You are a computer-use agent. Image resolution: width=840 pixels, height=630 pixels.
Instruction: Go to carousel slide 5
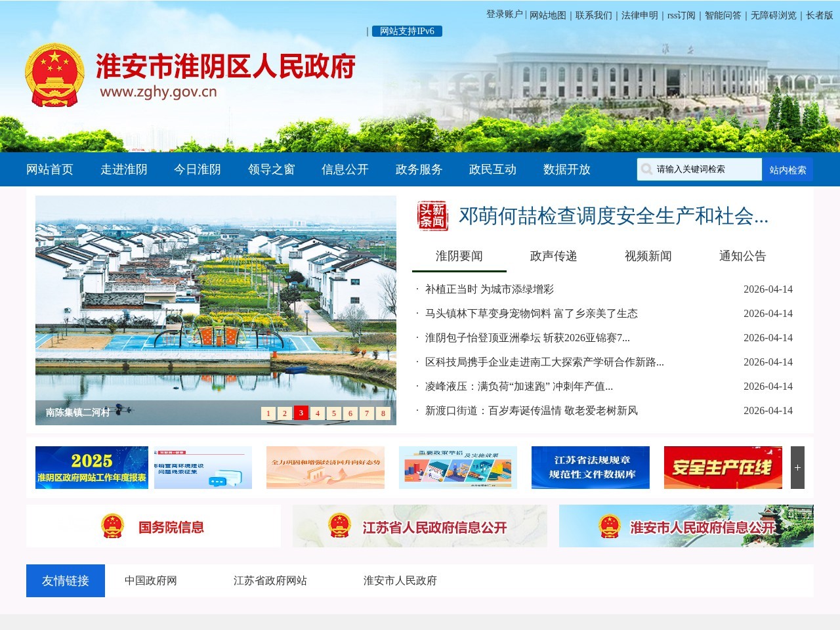pyautogui.click(x=334, y=413)
